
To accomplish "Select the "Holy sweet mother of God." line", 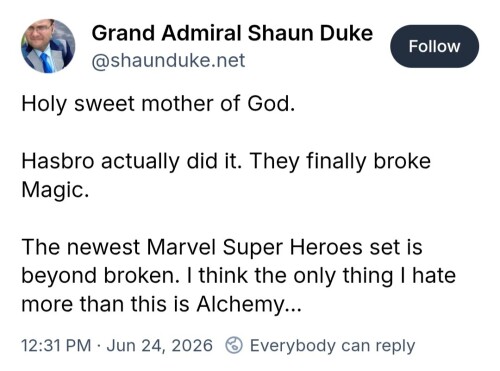I will tap(158, 104).
